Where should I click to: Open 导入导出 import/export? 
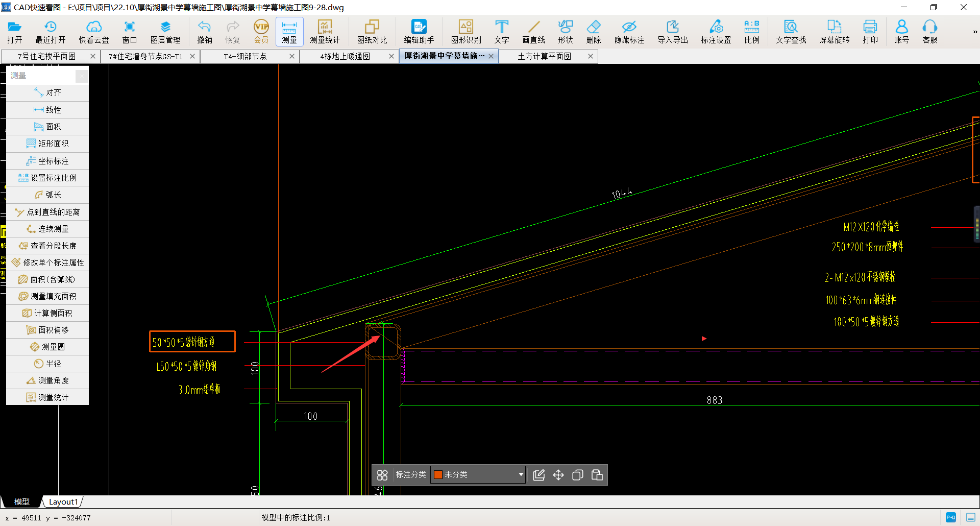672,32
